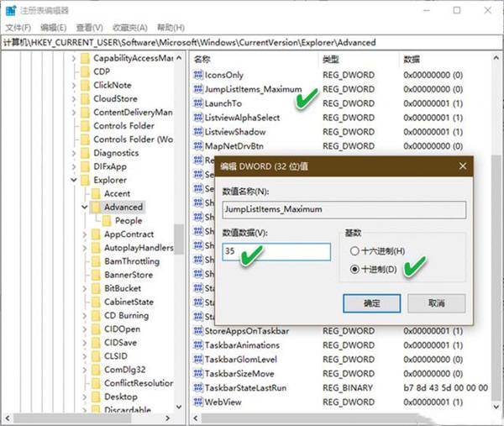The image size is (504, 426).
Task: Select the ListviewShadow value icon
Action: 198,132
